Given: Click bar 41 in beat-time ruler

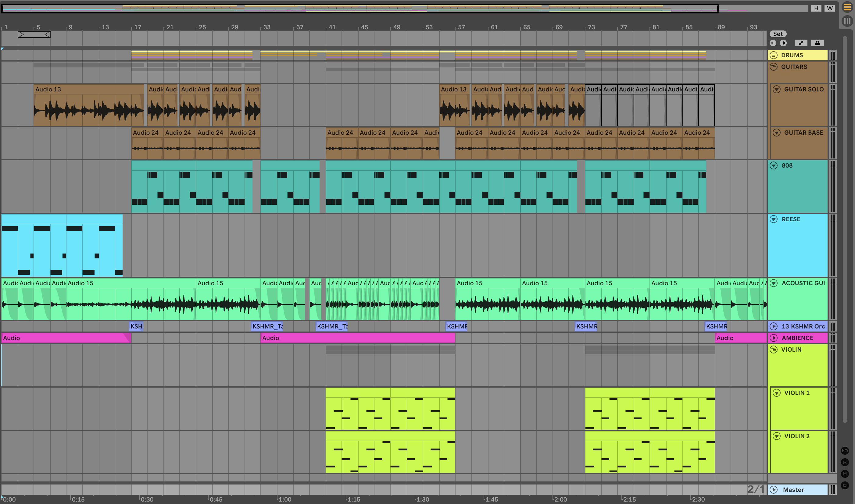Looking at the screenshot, I should (x=332, y=27).
